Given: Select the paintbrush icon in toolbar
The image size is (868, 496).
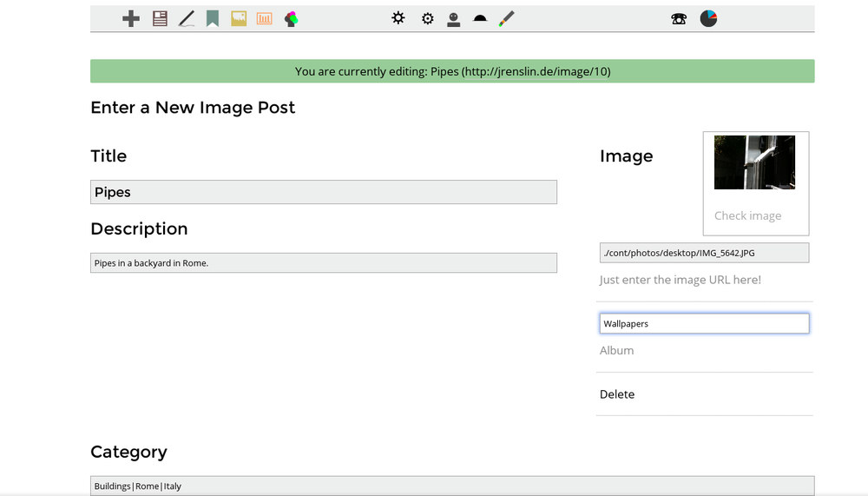Looking at the screenshot, I should [507, 18].
